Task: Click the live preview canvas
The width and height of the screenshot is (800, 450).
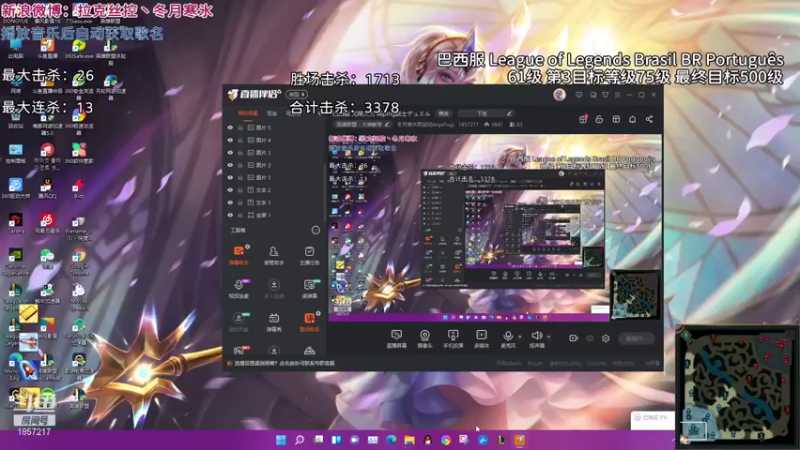Action: (494, 228)
